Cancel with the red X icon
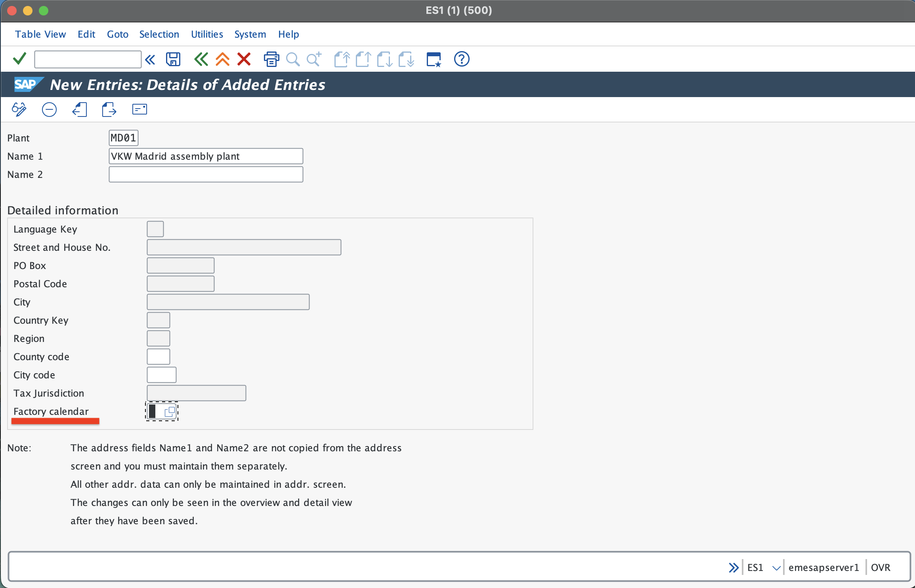Screen dimensions: 915x588 point(244,59)
